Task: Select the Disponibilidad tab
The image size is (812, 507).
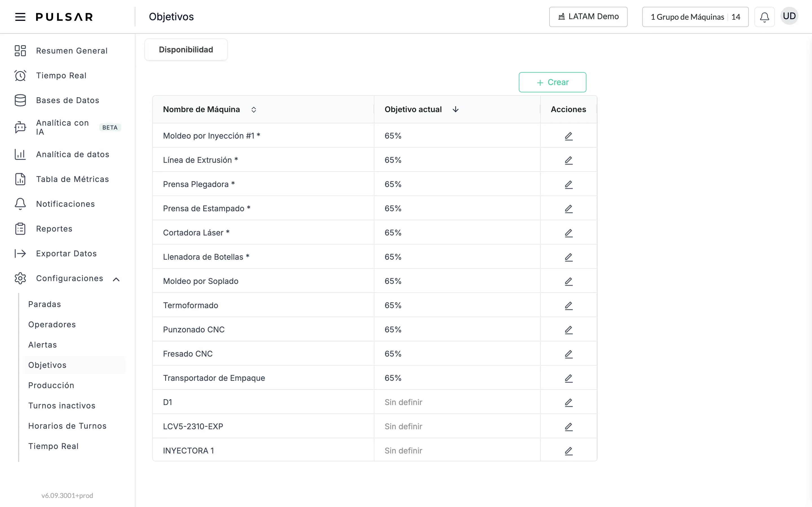Action: tap(186, 50)
